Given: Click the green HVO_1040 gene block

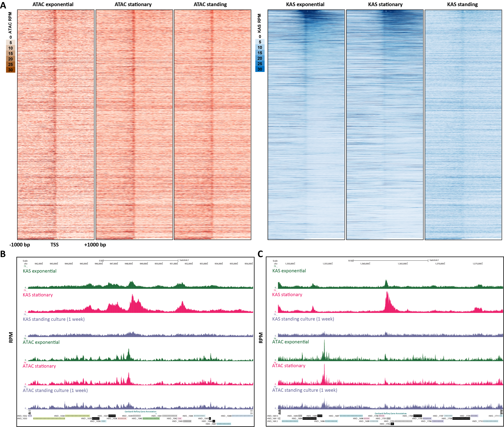Looking at the screenshot, I should [151, 419].
